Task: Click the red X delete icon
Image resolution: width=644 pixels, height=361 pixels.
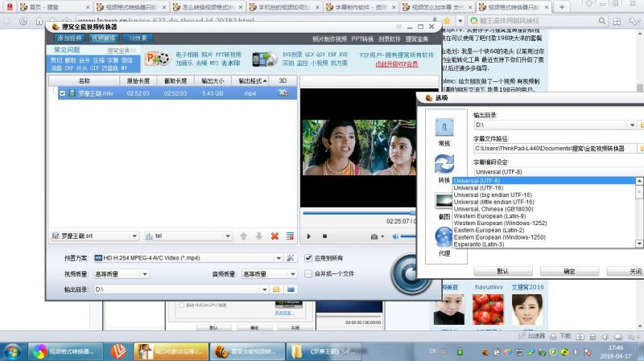Action: click(x=275, y=236)
